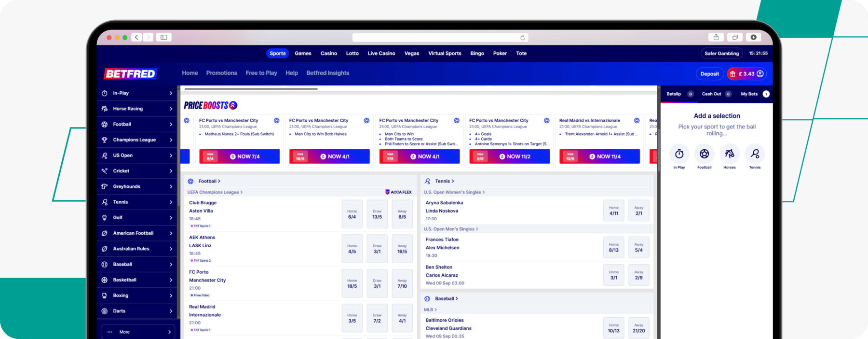Viewport: 868px width, 339px height.
Task: Choose Horses quick icon in betslip
Action: point(730,154)
